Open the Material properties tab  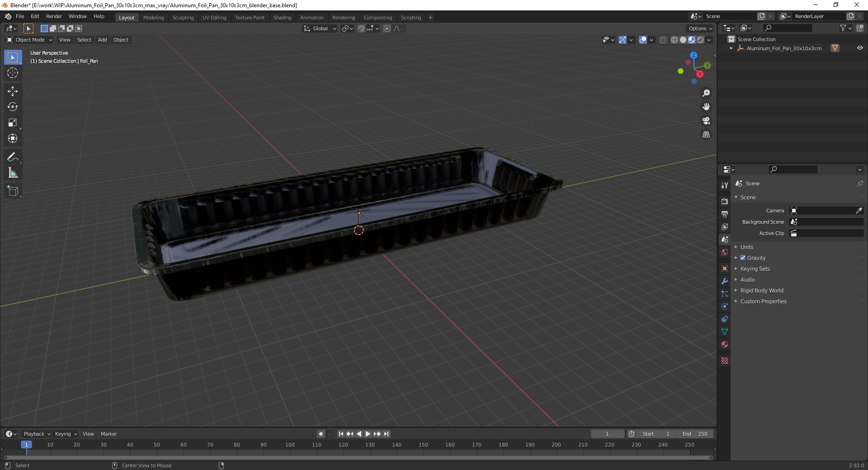725,344
